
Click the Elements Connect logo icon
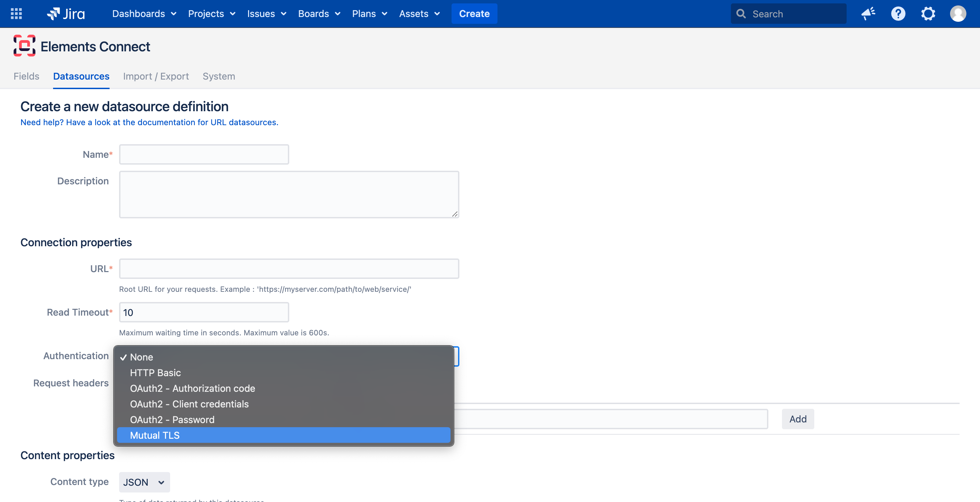click(x=24, y=46)
